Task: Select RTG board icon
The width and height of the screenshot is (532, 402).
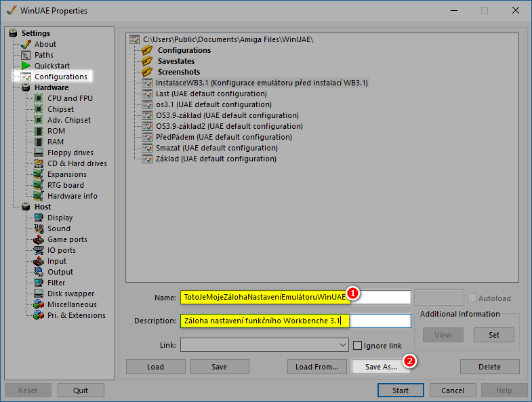Action: [x=39, y=185]
